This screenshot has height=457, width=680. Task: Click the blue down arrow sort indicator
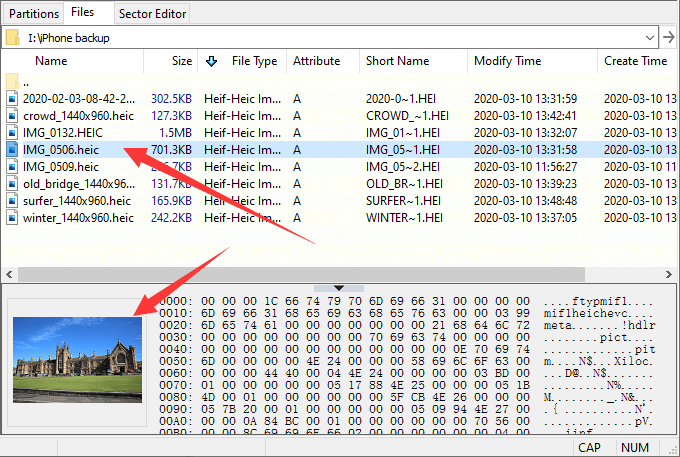pyautogui.click(x=212, y=61)
